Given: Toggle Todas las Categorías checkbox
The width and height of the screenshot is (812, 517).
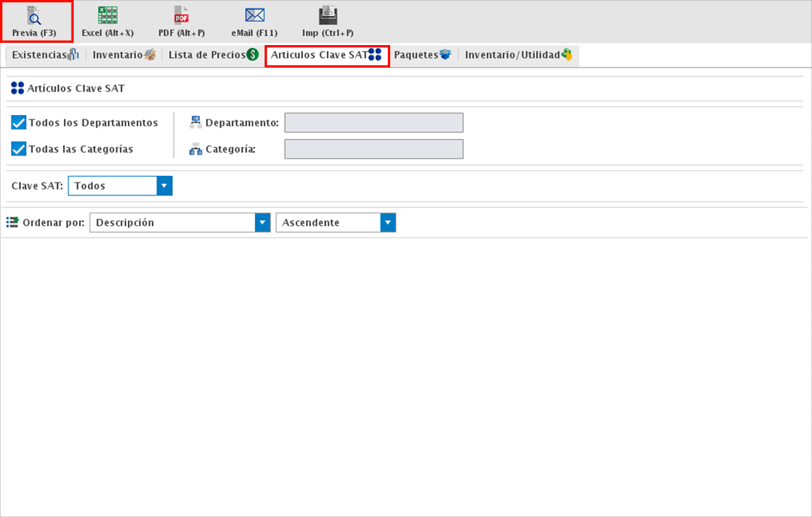Looking at the screenshot, I should point(19,149).
